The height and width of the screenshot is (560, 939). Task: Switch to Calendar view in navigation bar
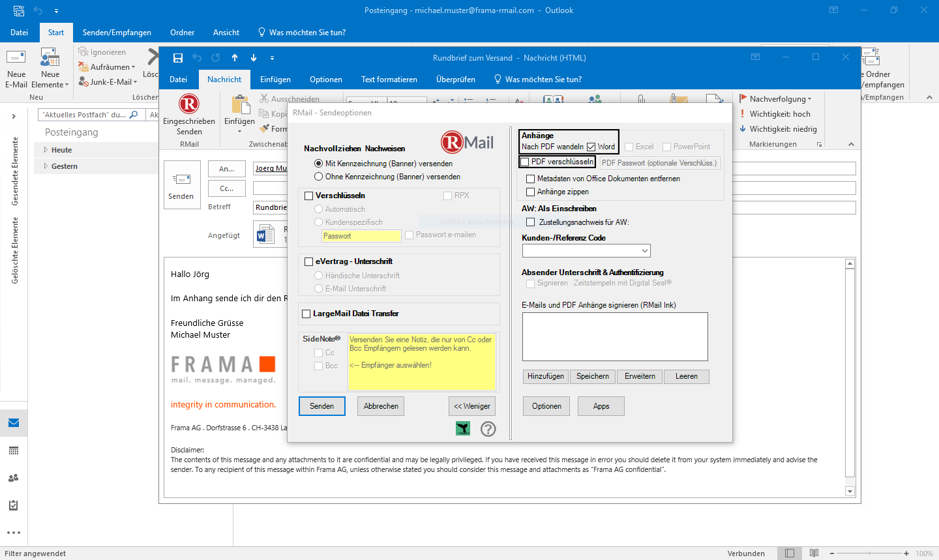click(x=14, y=450)
